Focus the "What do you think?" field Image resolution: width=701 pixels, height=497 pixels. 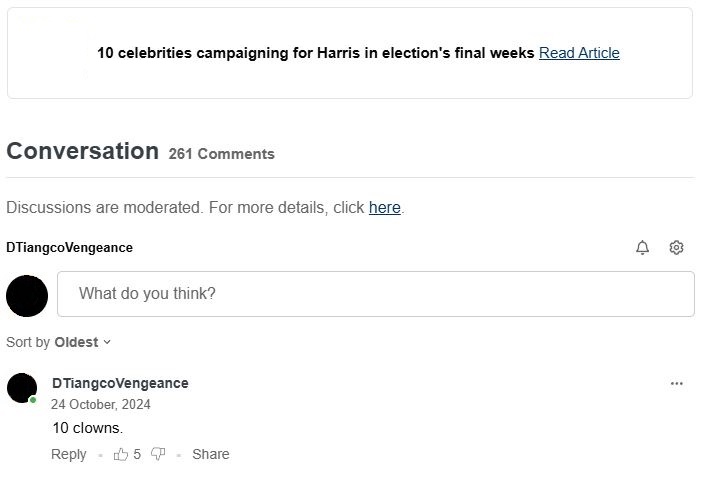click(375, 294)
